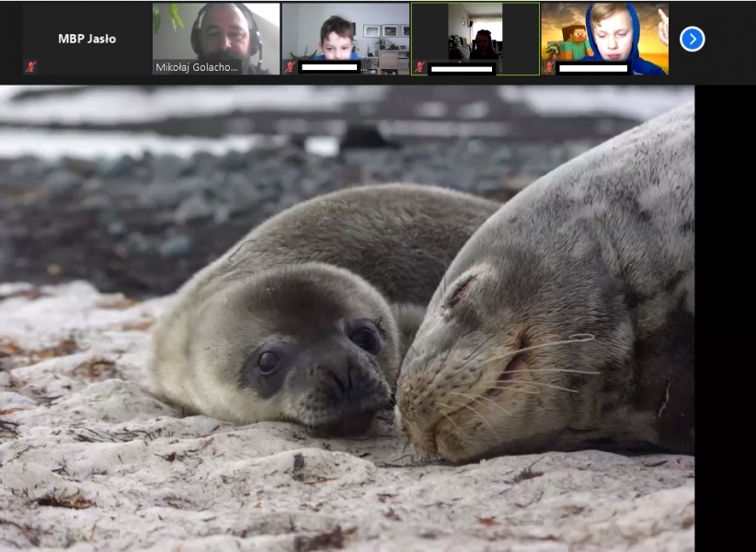Select video tile with Minecraft background
Viewport: 756px width, 552px height.
pos(604,39)
